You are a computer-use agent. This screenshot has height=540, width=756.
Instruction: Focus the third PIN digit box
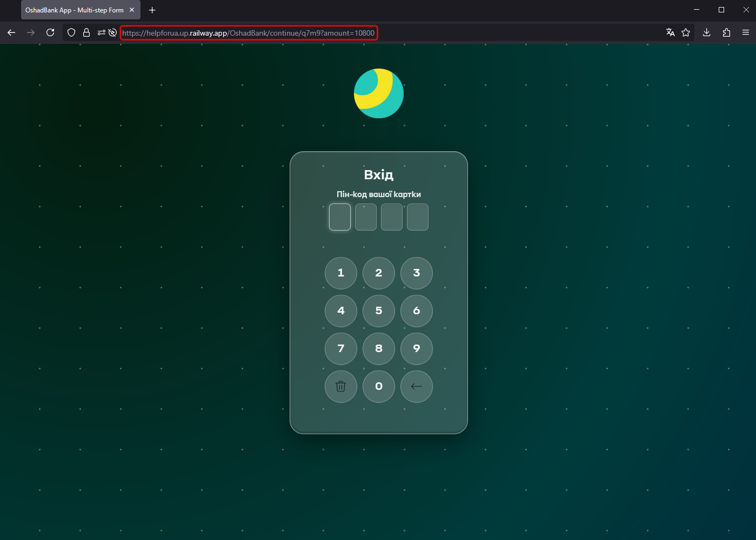(392, 217)
